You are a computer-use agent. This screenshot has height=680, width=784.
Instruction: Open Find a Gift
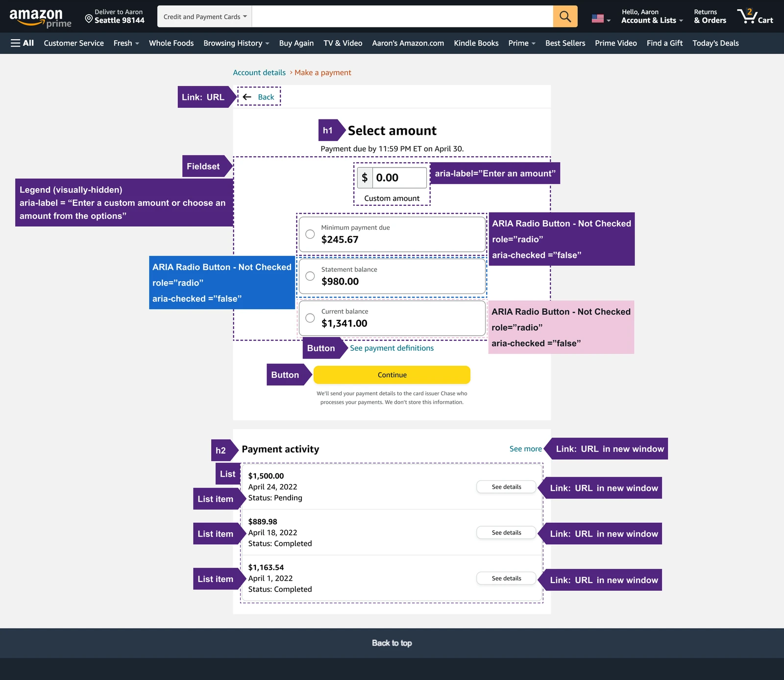click(664, 43)
